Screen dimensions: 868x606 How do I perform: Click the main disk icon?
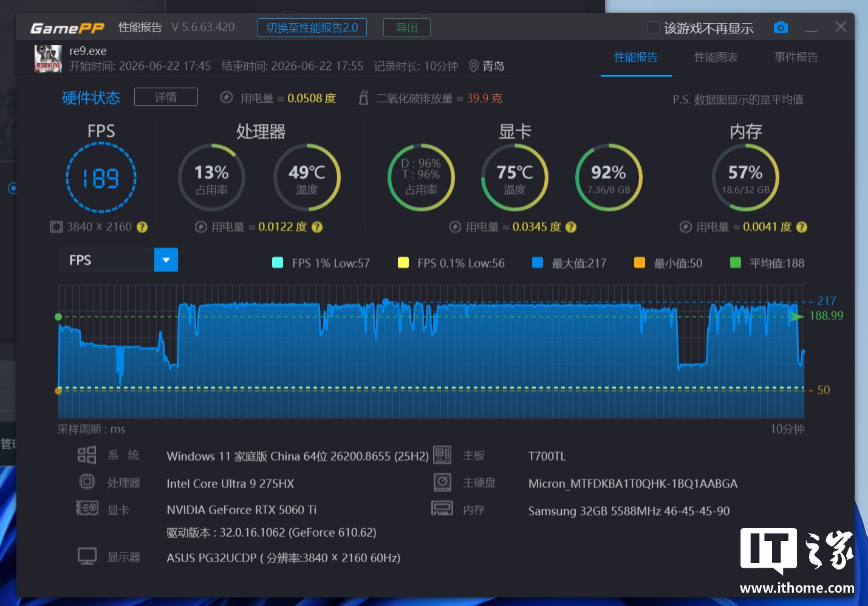point(442,482)
